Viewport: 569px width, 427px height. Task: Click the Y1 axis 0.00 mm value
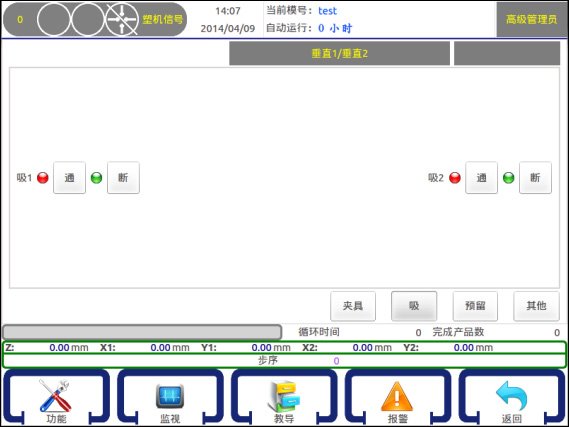(x=271, y=348)
